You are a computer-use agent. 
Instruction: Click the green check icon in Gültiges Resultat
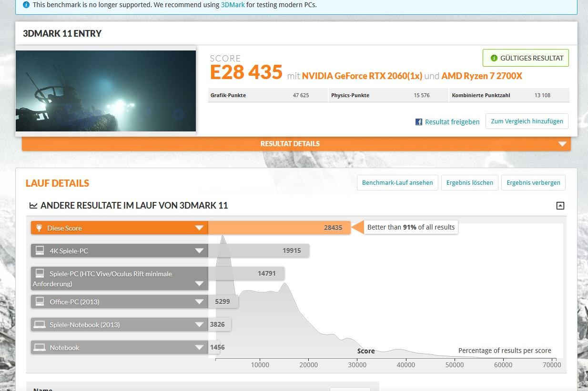(494, 58)
